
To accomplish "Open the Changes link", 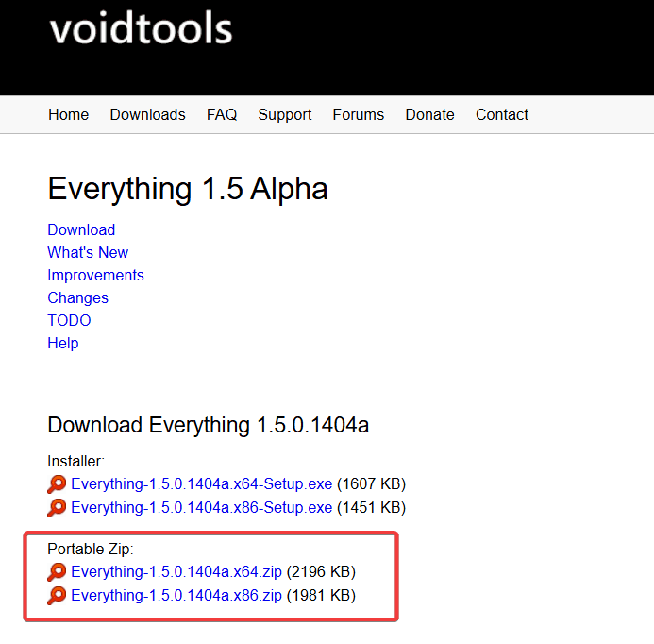I will (x=77, y=297).
